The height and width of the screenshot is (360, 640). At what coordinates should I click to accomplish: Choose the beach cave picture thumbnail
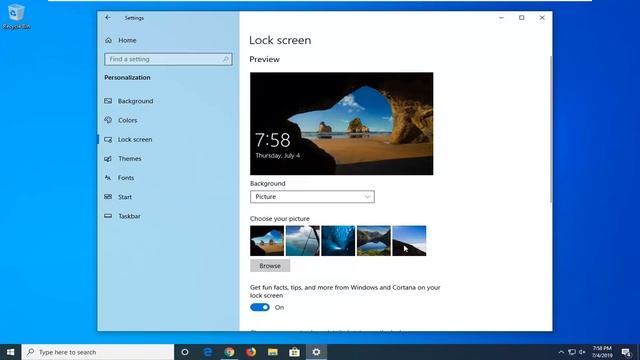(x=267, y=241)
